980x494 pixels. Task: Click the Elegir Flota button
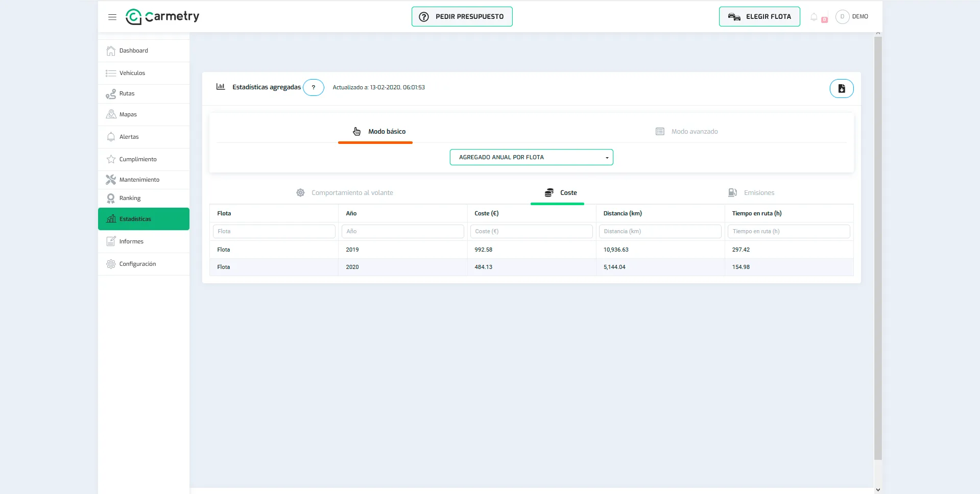click(x=759, y=17)
